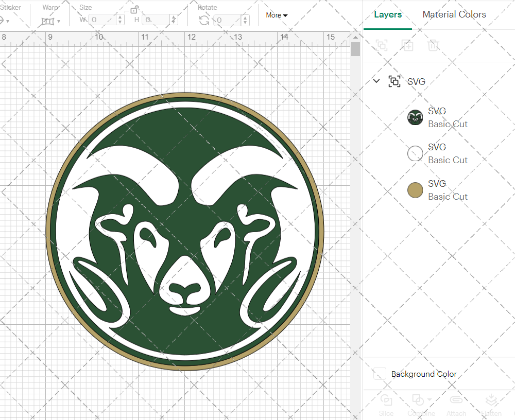515x420 pixels.
Task: Click the Warp tool icon
Action: point(48,21)
